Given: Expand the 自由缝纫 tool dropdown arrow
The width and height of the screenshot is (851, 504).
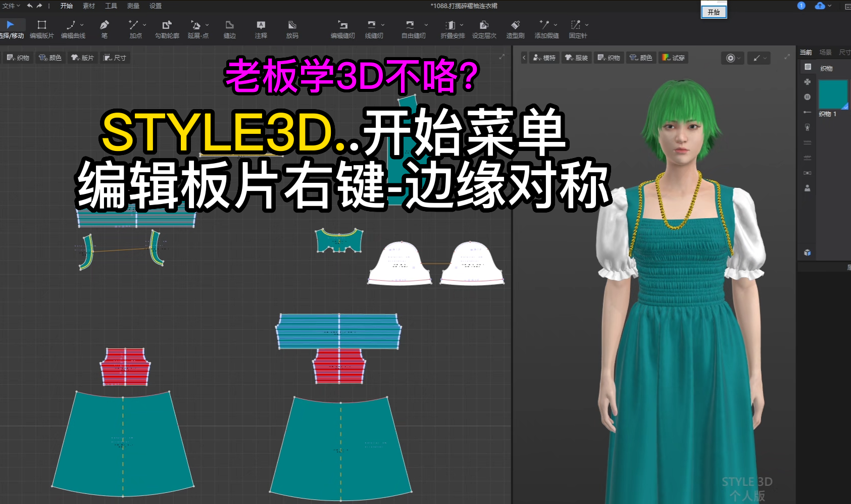Looking at the screenshot, I should click(426, 25).
